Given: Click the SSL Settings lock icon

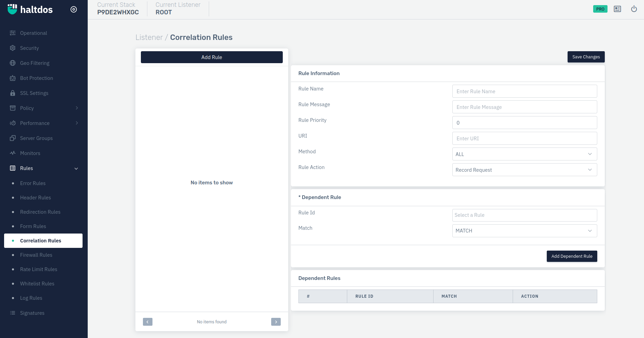Looking at the screenshot, I should 13,93.
